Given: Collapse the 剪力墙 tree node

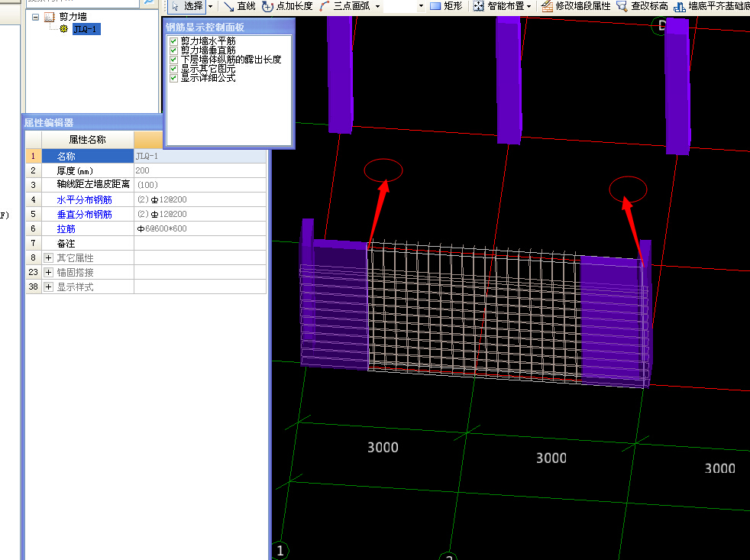Looking at the screenshot, I should [35, 17].
